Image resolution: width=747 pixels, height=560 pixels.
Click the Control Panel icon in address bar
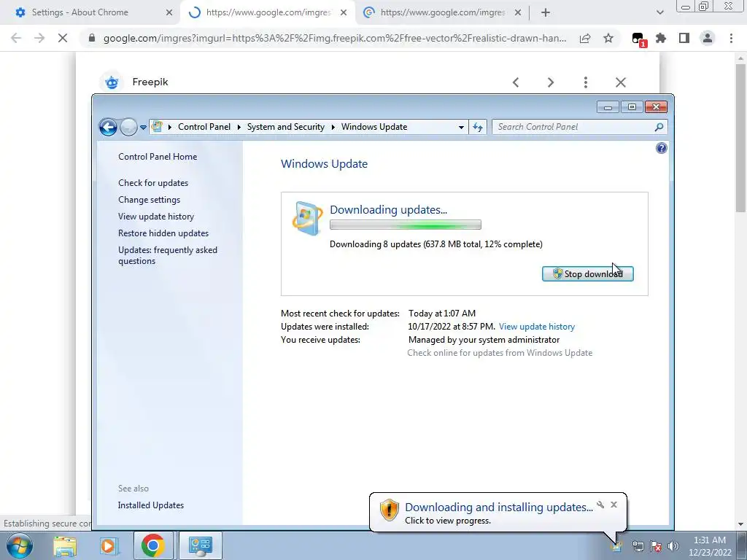pos(156,127)
